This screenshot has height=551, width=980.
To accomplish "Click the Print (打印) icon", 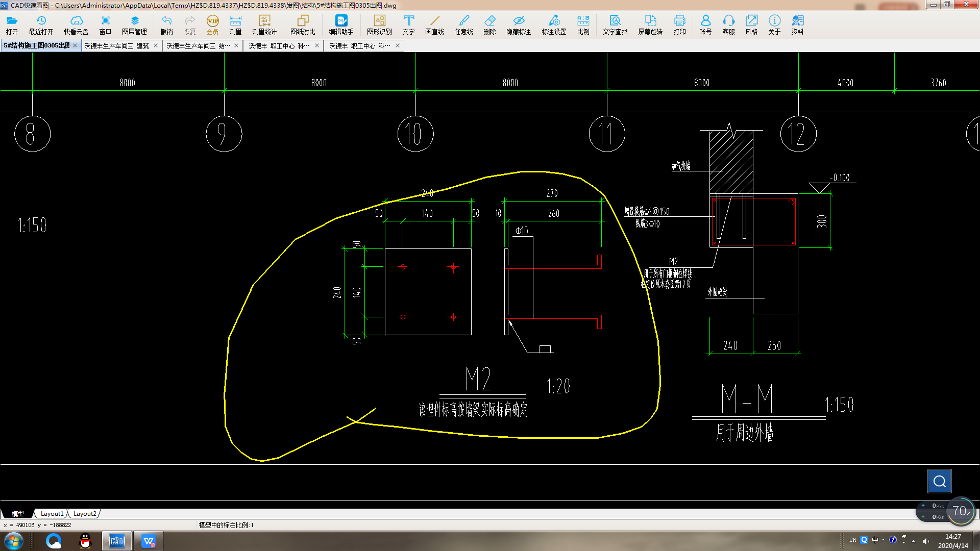I will 679,24.
